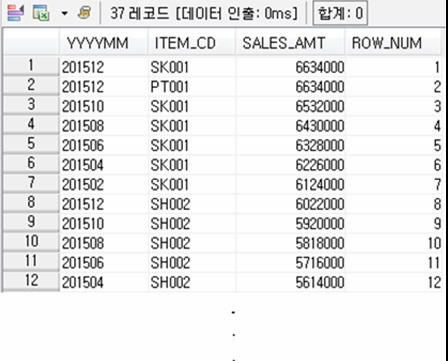Select row header number 12
Screen dimensions: 448x361
pos(31,281)
